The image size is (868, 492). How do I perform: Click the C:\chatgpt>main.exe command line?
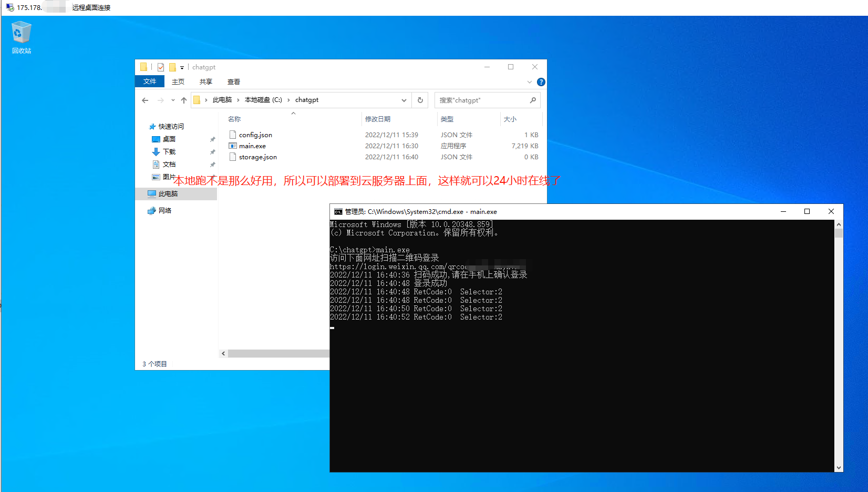pyautogui.click(x=369, y=250)
